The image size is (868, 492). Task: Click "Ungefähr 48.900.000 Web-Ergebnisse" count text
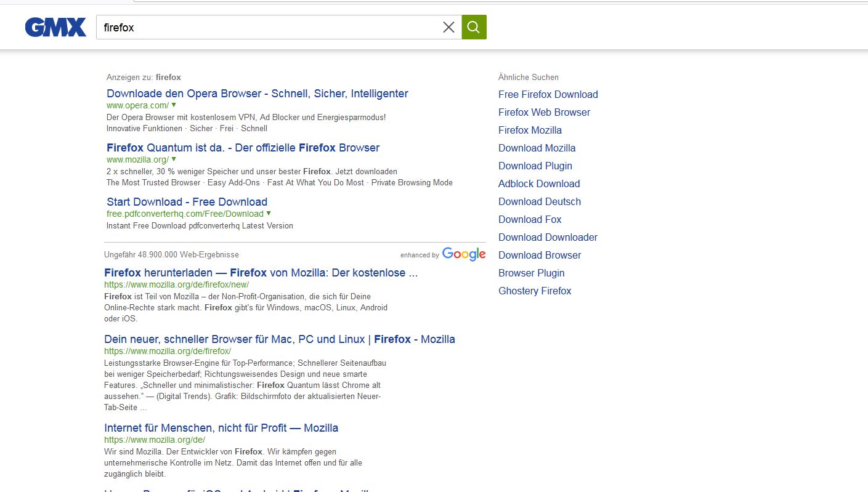click(x=171, y=254)
